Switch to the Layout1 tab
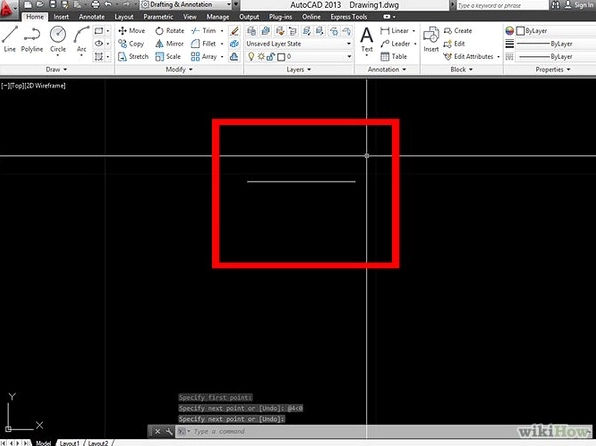This screenshot has width=596, height=446. pos(69,443)
